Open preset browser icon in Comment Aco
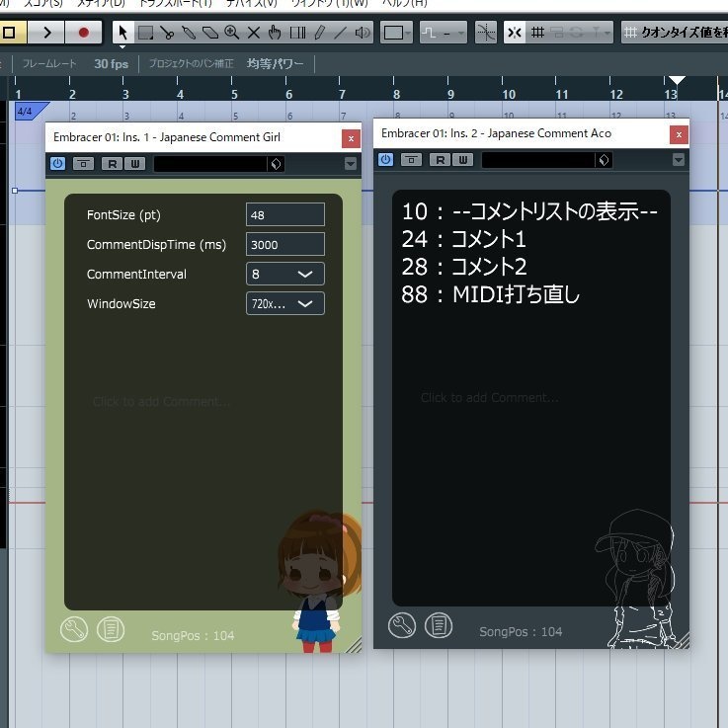Image resolution: width=728 pixels, height=728 pixels. 604,160
